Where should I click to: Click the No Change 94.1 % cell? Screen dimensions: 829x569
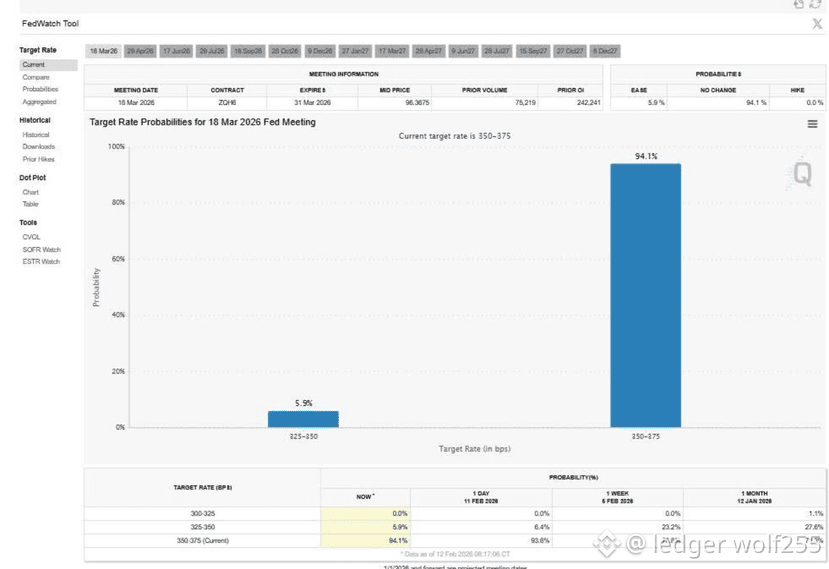tap(718, 103)
